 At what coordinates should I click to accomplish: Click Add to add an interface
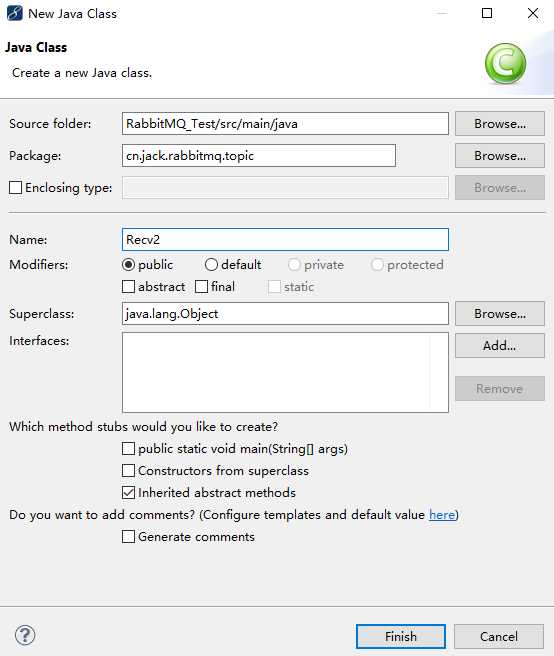pyautogui.click(x=500, y=346)
